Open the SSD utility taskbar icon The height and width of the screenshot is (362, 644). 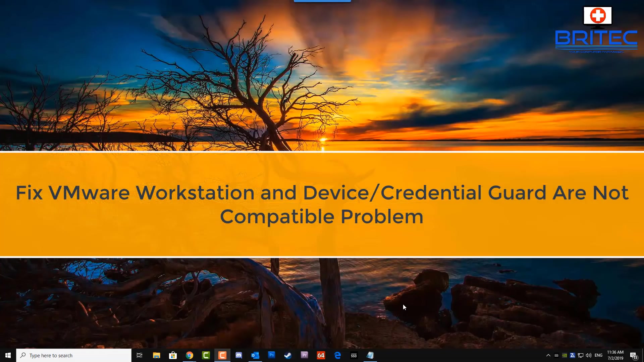(x=354, y=355)
